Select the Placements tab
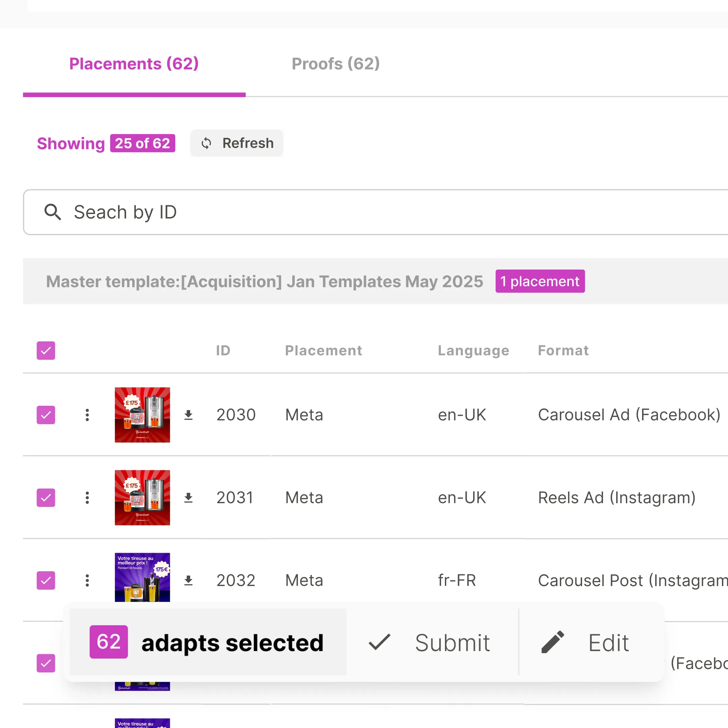The height and width of the screenshot is (728, 728). point(134,63)
